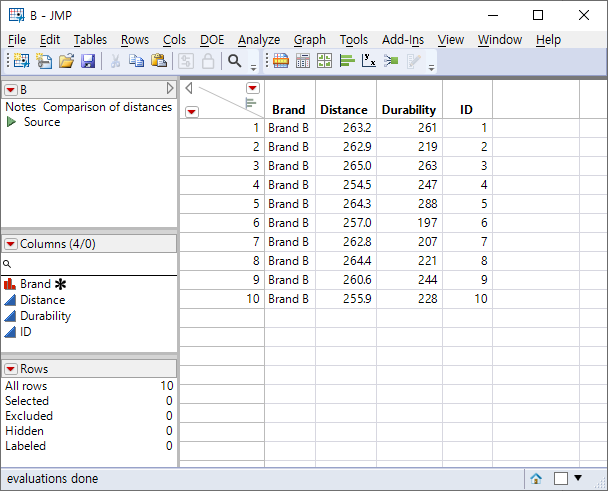
Task: Select Durability in the Columns list
Action: (x=45, y=316)
